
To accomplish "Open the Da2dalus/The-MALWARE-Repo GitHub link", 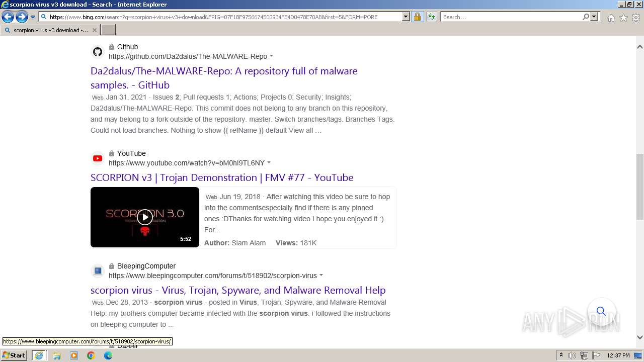I will (x=224, y=78).
